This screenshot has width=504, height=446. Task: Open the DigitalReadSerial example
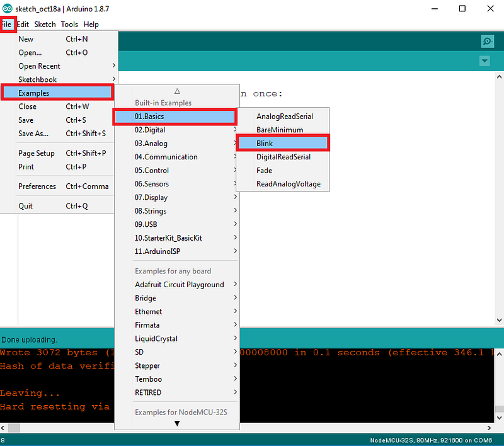[x=283, y=157]
